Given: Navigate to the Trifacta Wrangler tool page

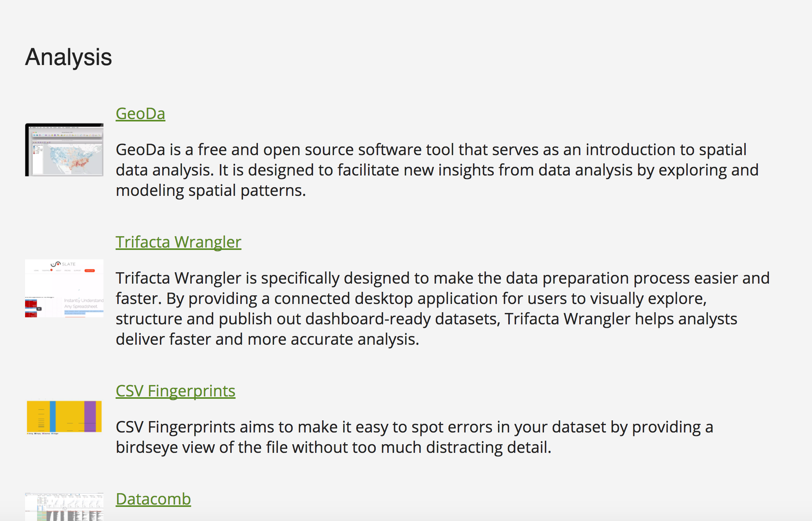Looking at the screenshot, I should pyautogui.click(x=178, y=242).
